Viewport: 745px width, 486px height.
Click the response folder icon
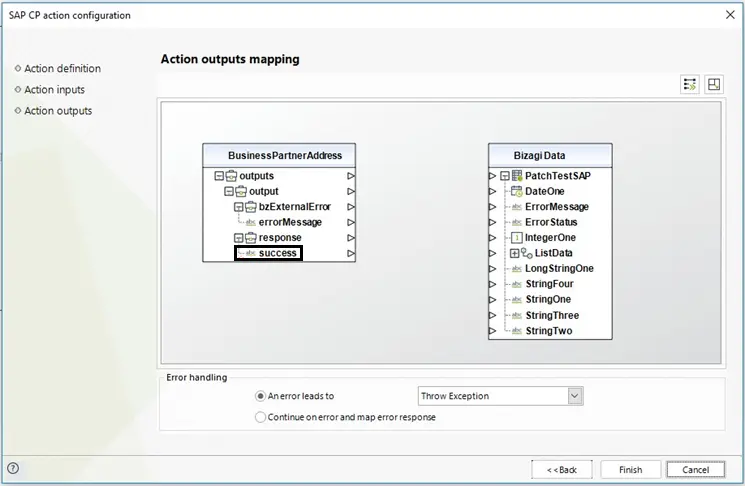coord(250,238)
